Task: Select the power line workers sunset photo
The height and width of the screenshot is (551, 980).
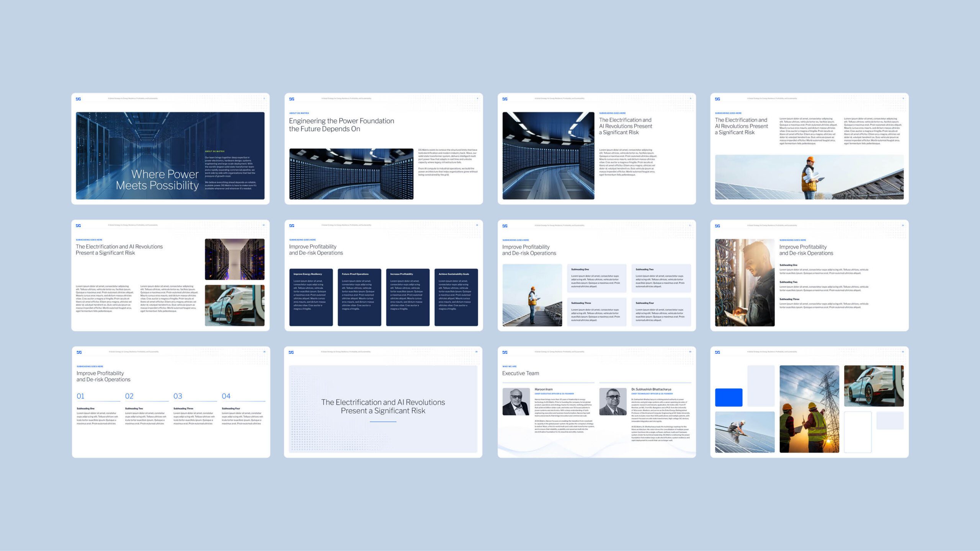Action: click(x=809, y=409)
